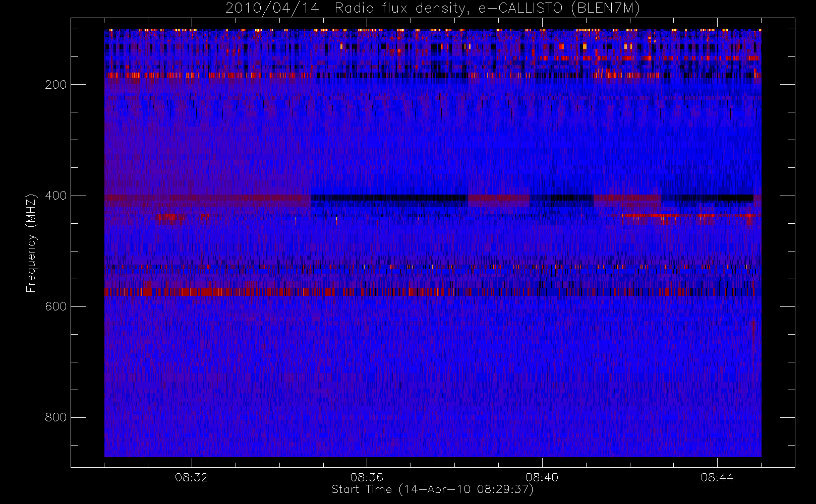Screen dimensions: 816x504
Task: Click the '800' frequency tick label
Action: pos(55,417)
